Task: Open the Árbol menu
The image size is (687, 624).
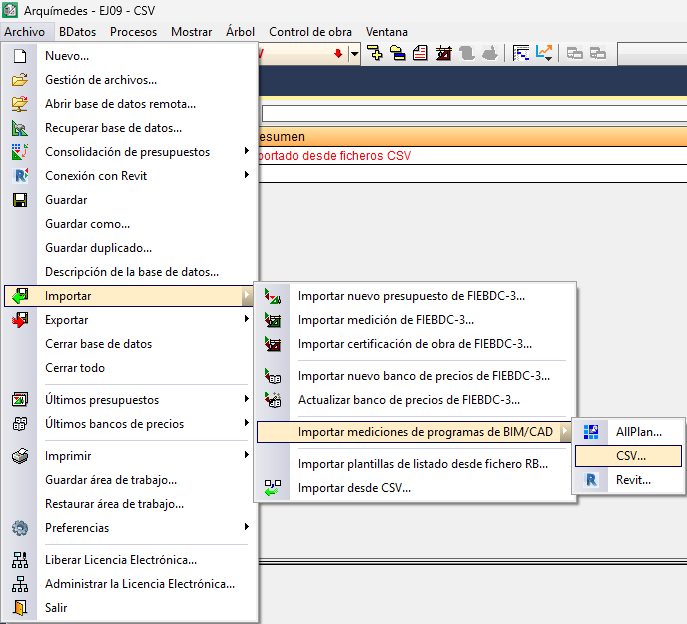Action: (240, 32)
